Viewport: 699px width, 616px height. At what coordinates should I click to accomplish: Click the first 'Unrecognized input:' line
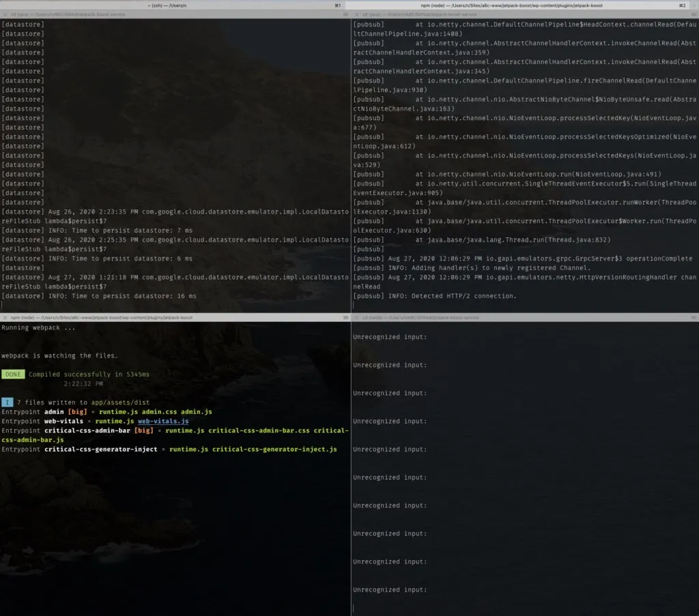click(390, 337)
